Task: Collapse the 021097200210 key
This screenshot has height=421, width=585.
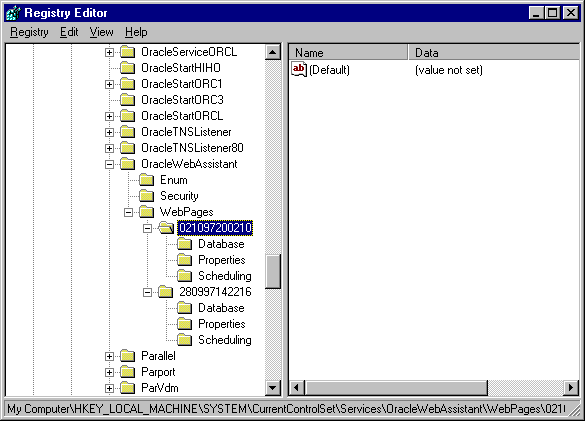Action: point(147,228)
